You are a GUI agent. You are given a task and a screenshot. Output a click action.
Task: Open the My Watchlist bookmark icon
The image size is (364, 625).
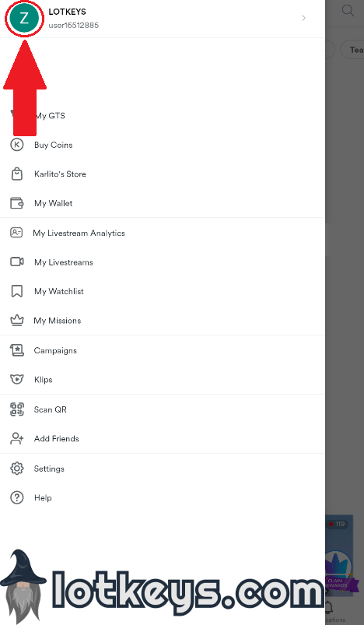[x=17, y=291]
